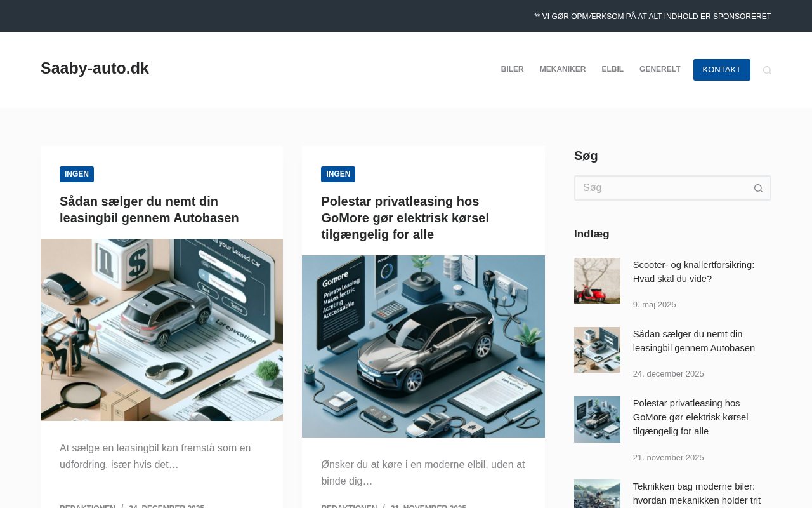Open Teknikken bag moderne biler post
Viewport: 812px width, 508px height.
click(697, 493)
